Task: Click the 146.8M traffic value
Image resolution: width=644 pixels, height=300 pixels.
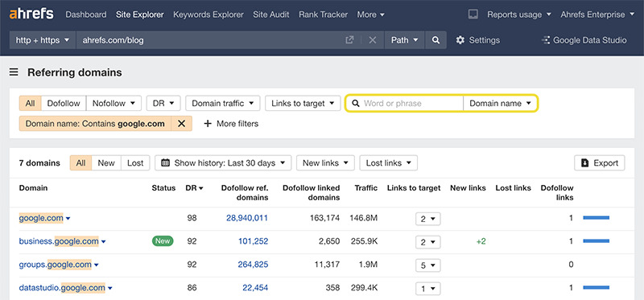Action: coord(364,218)
